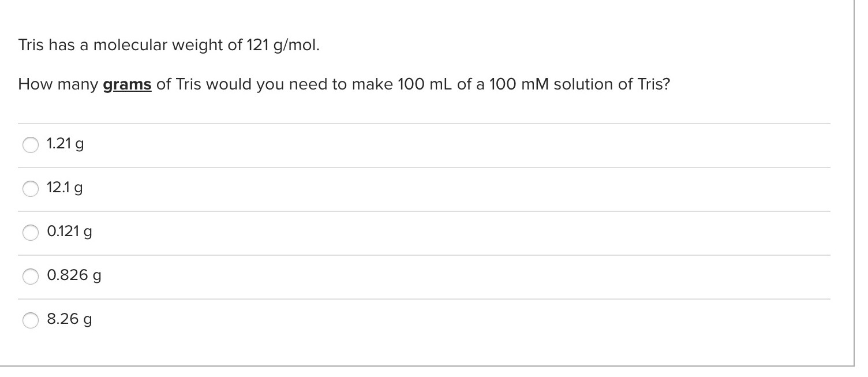
Task: Select the 0.121 g radio button
Action: (31, 233)
